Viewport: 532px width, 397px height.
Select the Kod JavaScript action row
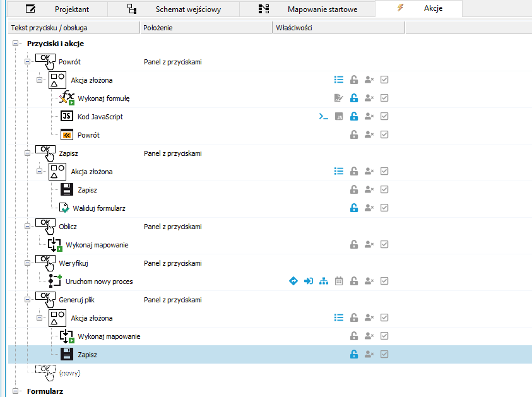point(100,117)
